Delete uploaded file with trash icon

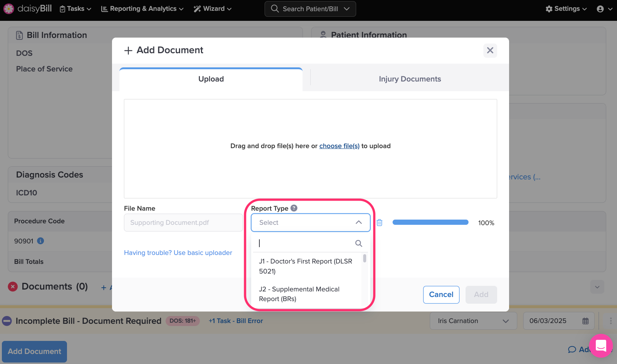379,223
